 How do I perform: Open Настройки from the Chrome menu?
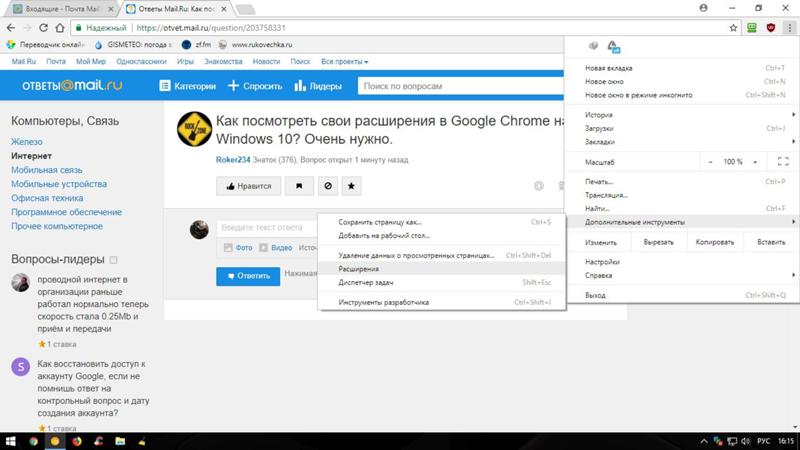682,262
